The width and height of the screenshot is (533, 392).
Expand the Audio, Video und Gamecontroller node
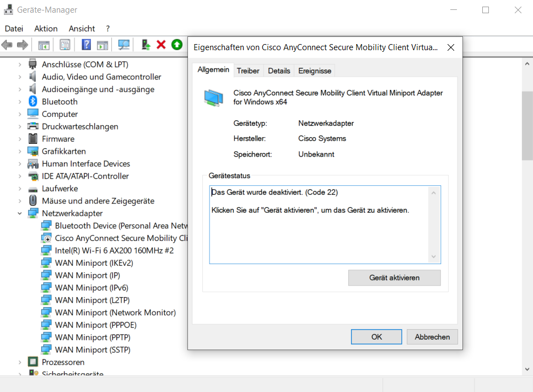pos(20,77)
